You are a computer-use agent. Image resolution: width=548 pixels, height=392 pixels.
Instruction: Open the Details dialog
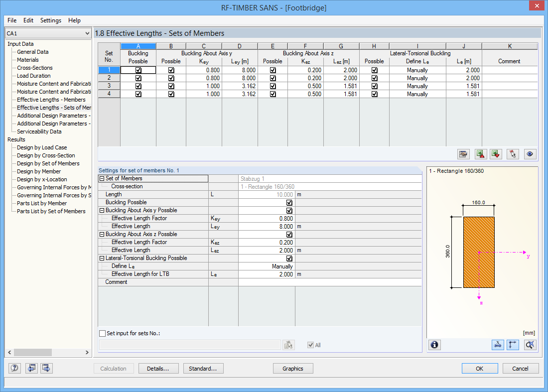(x=158, y=368)
